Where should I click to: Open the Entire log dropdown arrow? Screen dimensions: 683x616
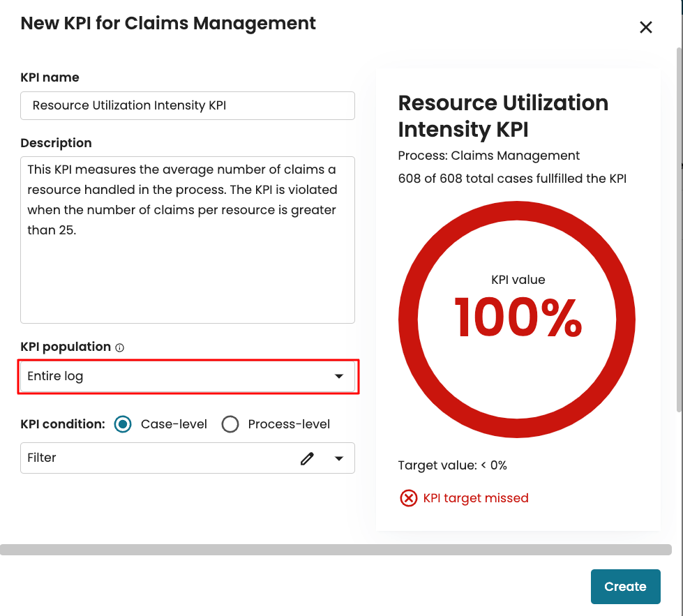click(x=339, y=377)
